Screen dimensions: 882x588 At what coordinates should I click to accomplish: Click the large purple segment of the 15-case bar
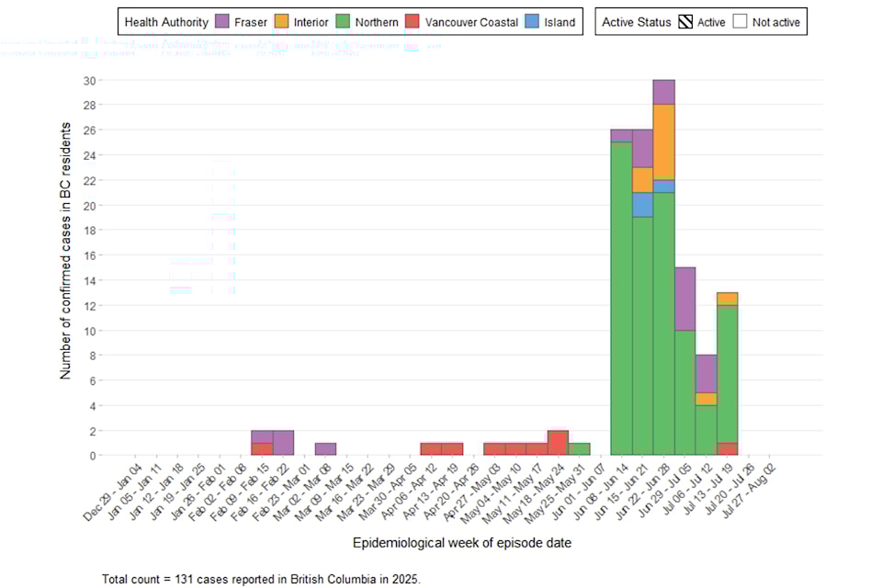coord(684,299)
